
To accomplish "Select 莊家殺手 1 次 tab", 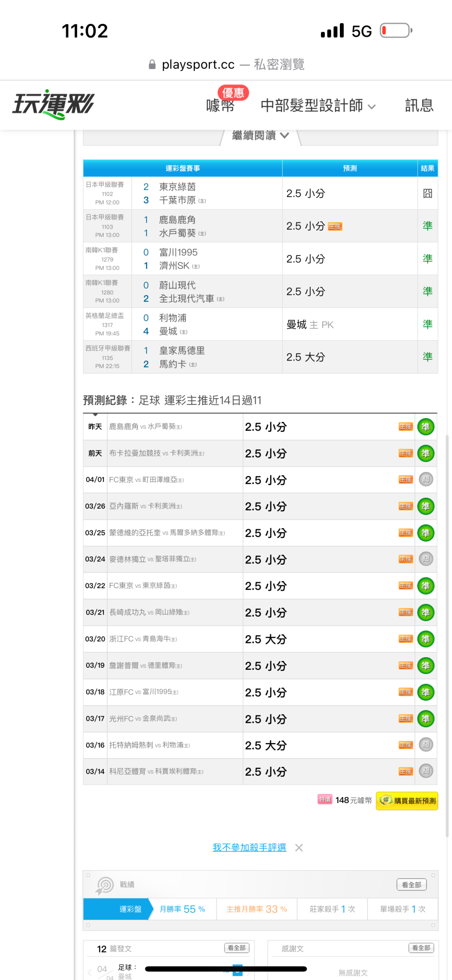I will 332,909.
